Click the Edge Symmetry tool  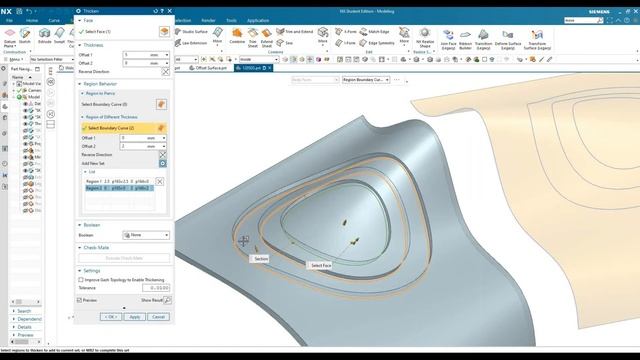click(377, 43)
